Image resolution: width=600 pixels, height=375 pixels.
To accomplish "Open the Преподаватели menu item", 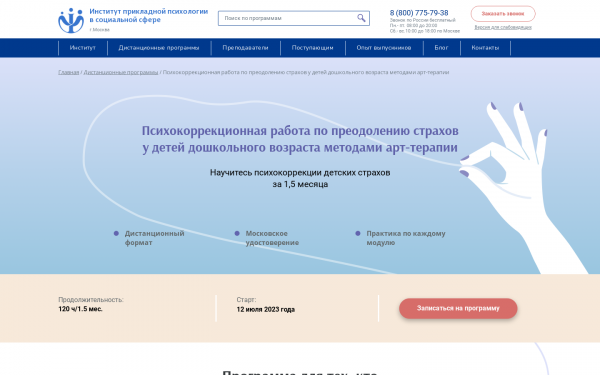I will point(245,48).
